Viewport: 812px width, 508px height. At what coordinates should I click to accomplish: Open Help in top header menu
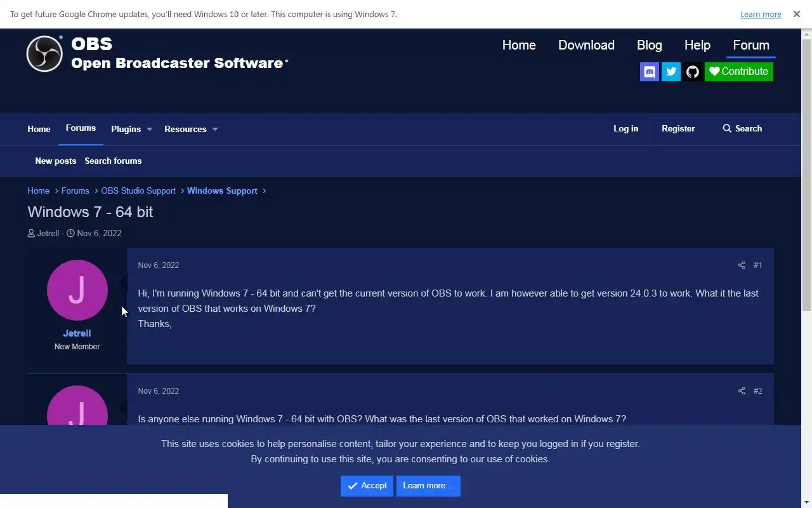coord(697,45)
